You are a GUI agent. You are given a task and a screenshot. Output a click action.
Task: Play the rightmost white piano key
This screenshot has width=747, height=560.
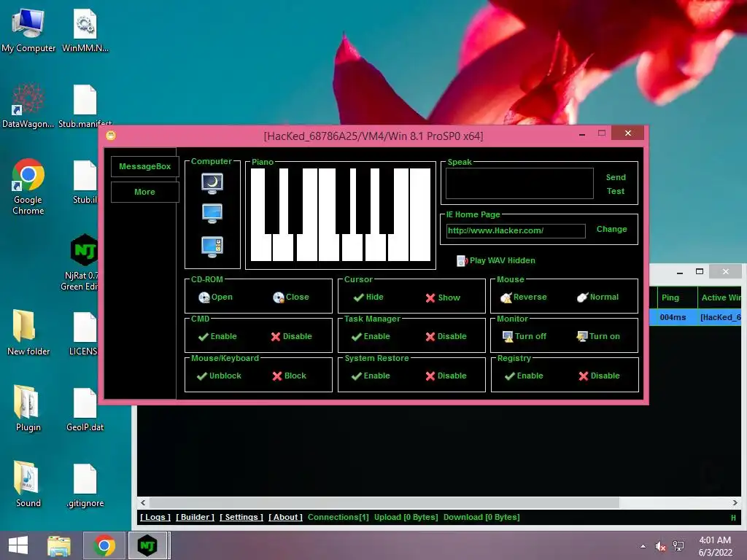(x=420, y=214)
